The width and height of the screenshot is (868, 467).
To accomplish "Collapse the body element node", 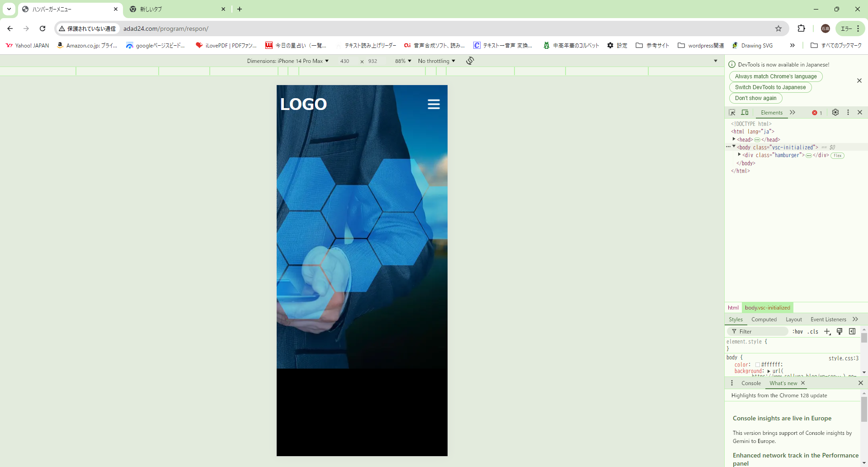I will point(734,147).
